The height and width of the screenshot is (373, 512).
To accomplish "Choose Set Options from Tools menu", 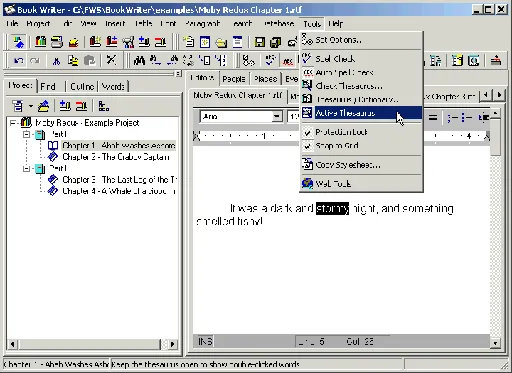I will 362,40.
